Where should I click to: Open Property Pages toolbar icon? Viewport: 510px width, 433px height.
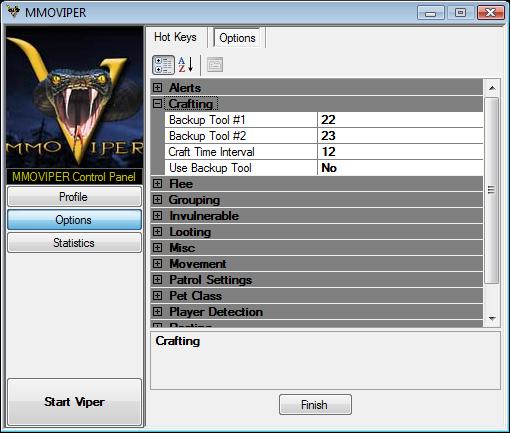pos(215,65)
